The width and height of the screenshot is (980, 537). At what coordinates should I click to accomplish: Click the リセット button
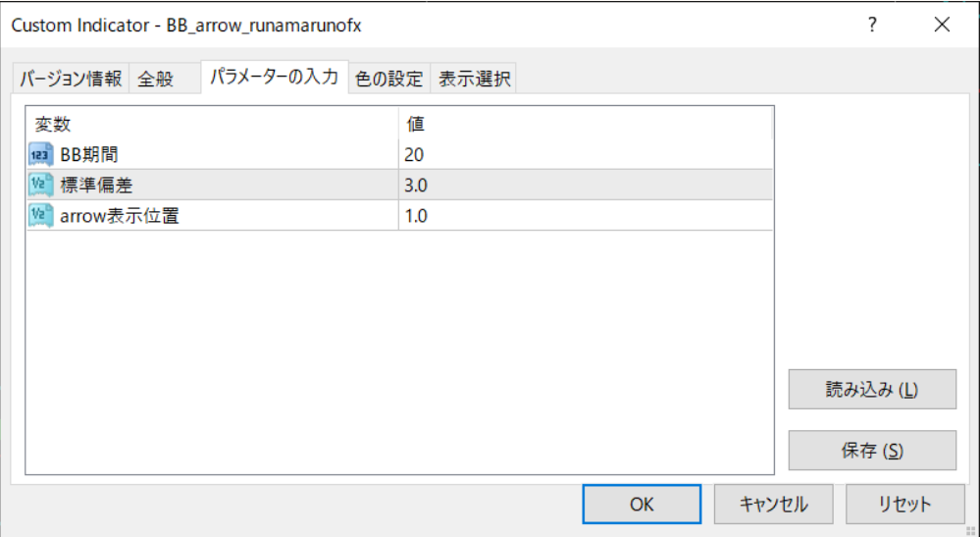pyautogui.click(x=904, y=504)
